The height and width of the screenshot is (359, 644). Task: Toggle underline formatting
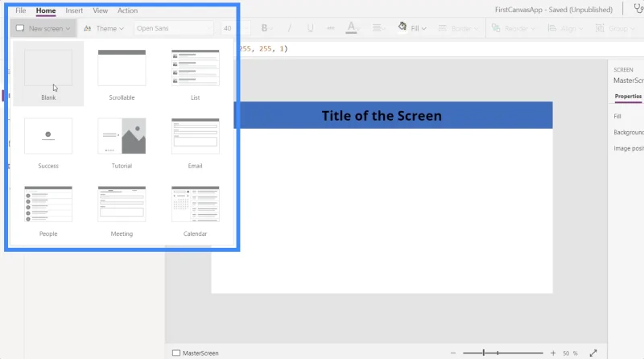coord(310,28)
